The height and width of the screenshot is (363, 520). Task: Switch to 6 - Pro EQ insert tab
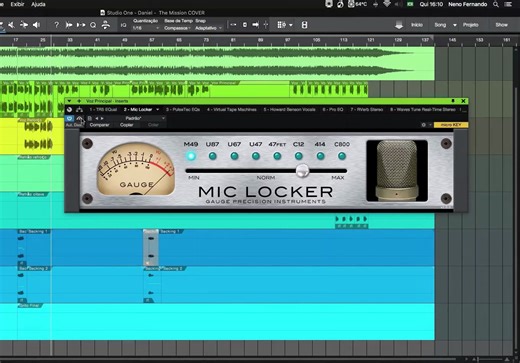332,110
